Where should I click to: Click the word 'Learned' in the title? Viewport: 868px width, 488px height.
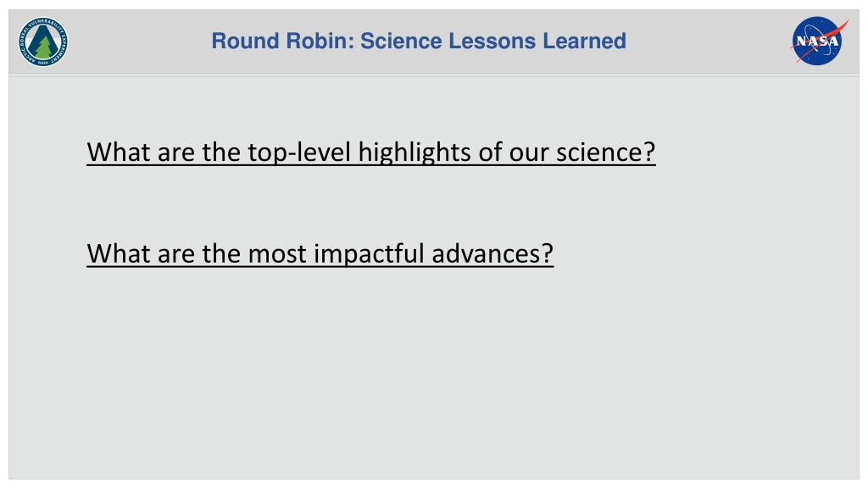(x=584, y=41)
